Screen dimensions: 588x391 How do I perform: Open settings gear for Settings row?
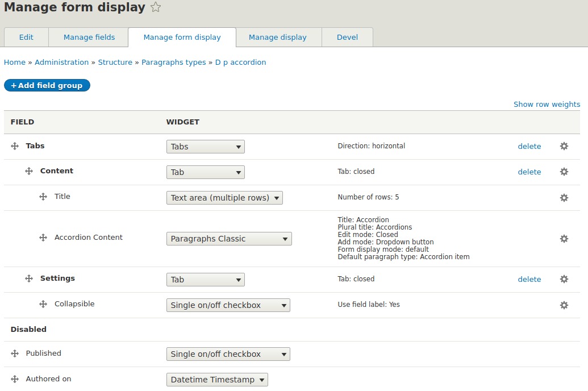[564, 279]
